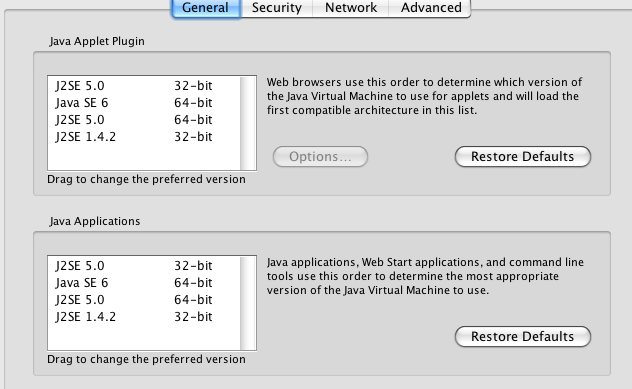Screen dimensions: 632x389
Task: Open the Security tab
Action: 276,8
